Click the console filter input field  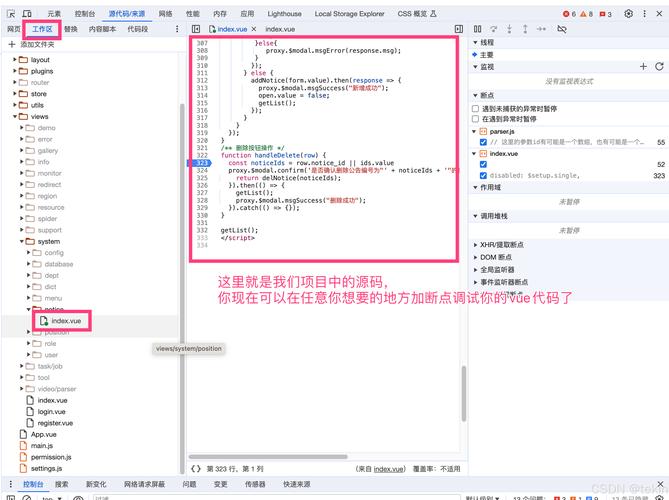pyautogui.click(x=276, y=497)
